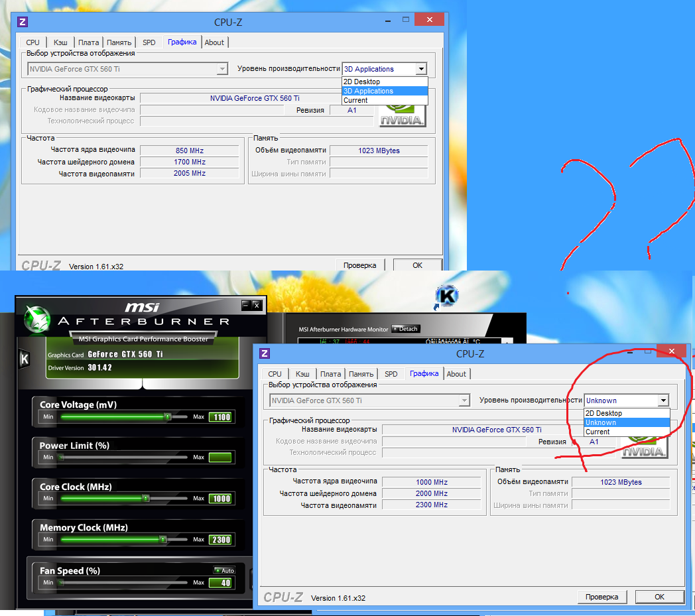Select Графика tab in 1000 MHz CPU-Z window
The height and width of the screenshot is (616, 695).
424,373
